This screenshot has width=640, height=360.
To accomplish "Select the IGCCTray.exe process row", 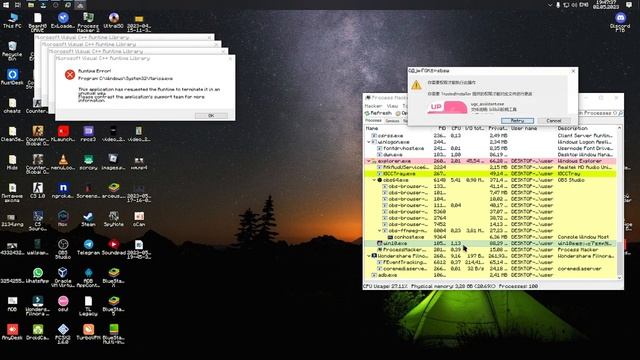I will [490, 174].
